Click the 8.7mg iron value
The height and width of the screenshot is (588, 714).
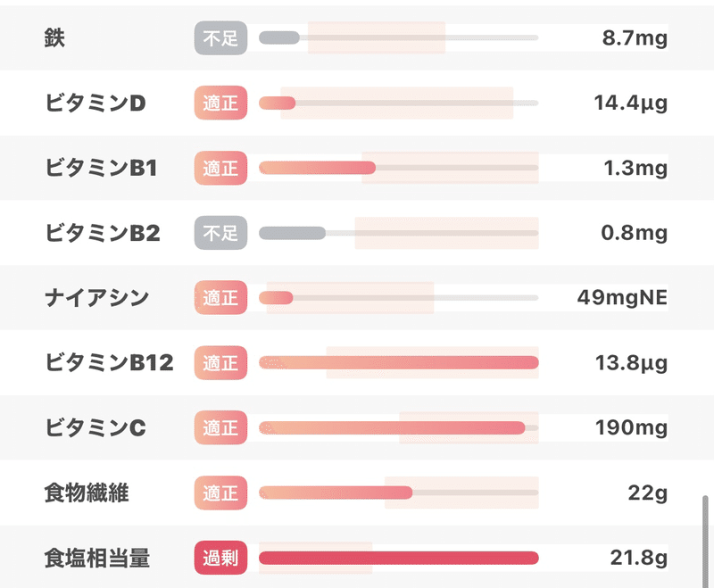click(x=635, y=38)
